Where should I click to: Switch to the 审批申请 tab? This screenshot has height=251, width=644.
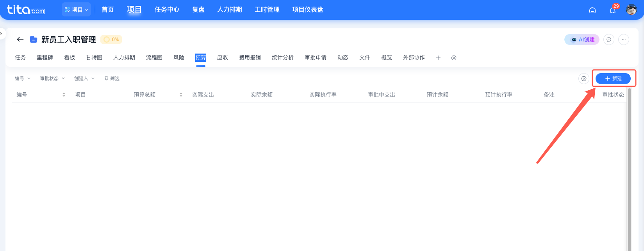[x=316, y=57]
